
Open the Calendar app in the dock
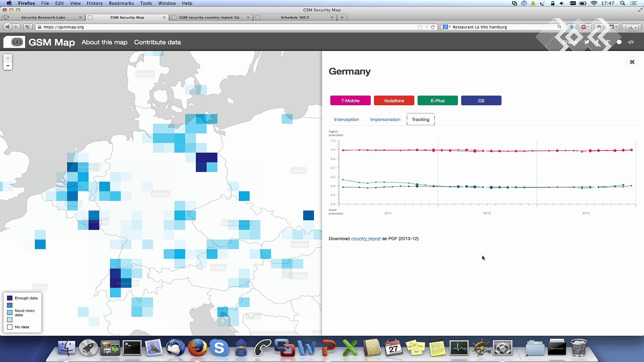(393, 348)
